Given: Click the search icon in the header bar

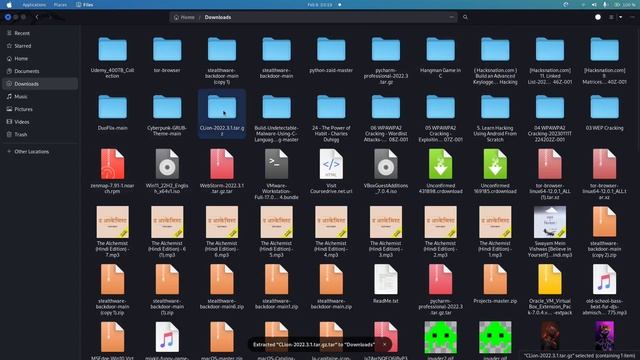Looking at the screenshot, I should tap(465, 17).
